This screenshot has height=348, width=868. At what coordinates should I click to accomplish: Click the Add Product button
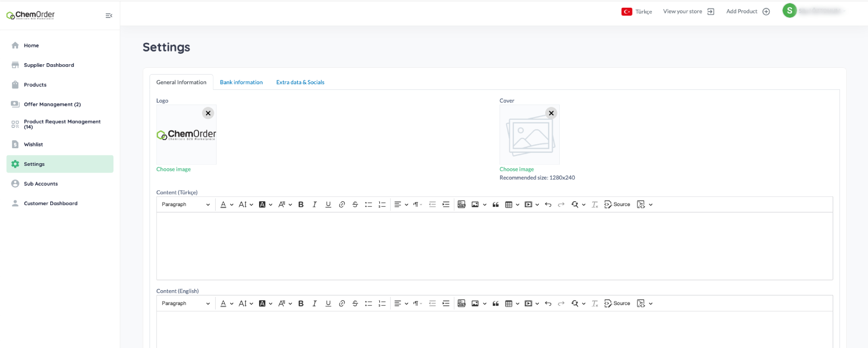(747, 12)
